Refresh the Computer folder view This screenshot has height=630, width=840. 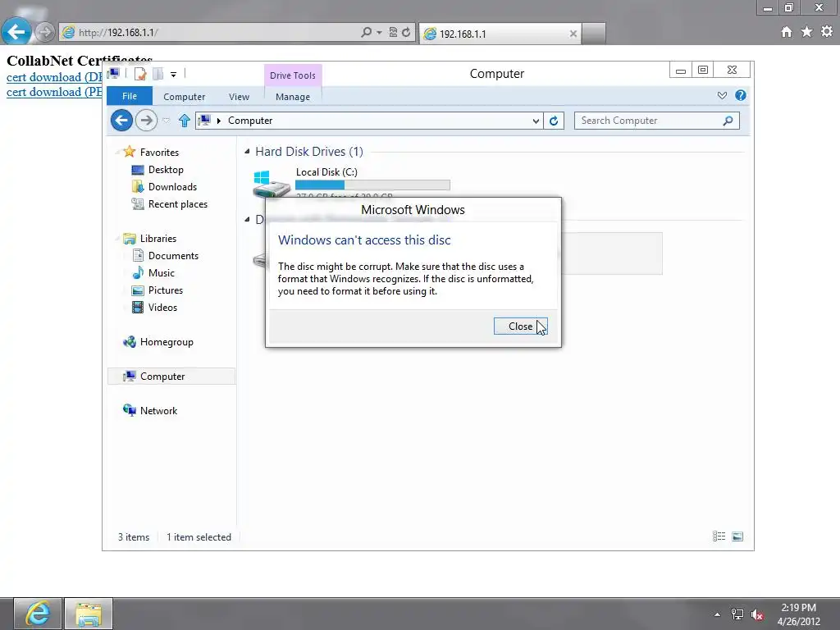tap(554, 121)
